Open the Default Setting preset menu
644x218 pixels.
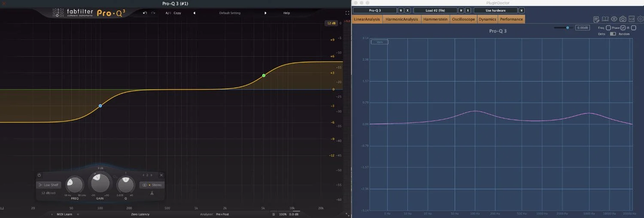pyautogui.click(x=230, y=13)
